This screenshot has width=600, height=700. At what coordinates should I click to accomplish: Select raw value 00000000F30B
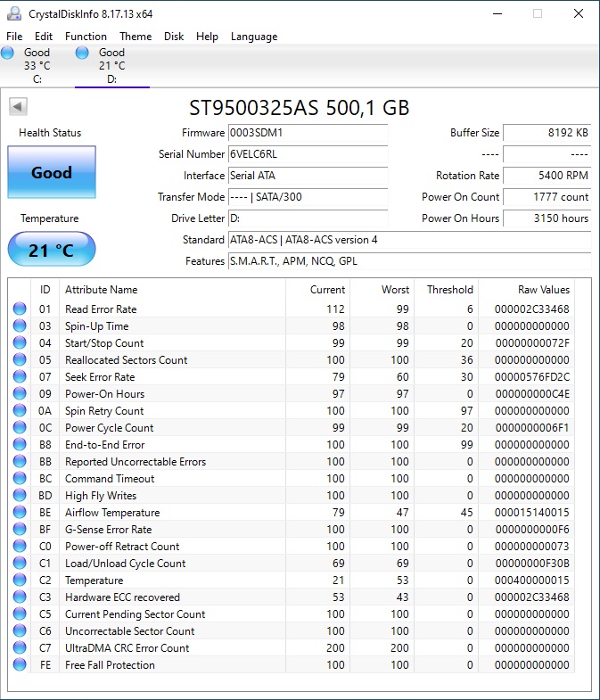click(532, 564)
